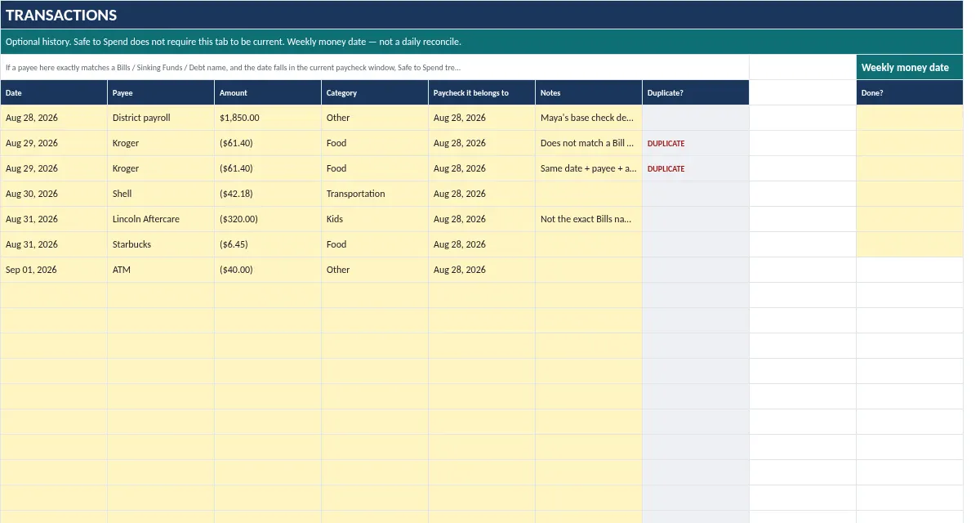Select Other category in ATM row
Screen dimensions: 980x523
(x=375, y=270)
